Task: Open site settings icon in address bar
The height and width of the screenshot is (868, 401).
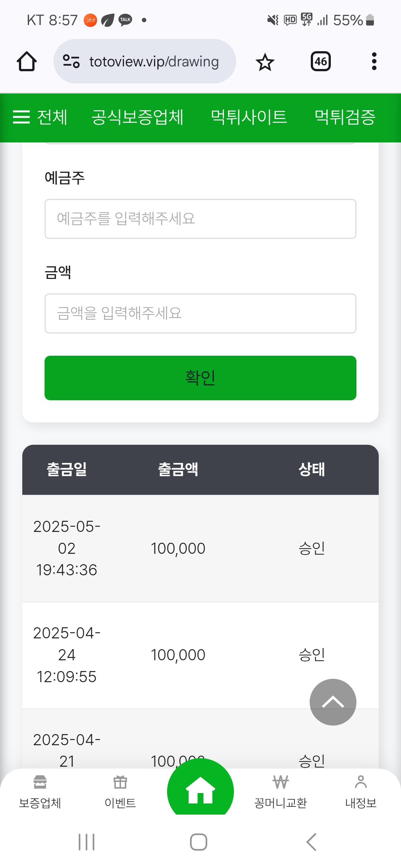Action: (71, 61)
